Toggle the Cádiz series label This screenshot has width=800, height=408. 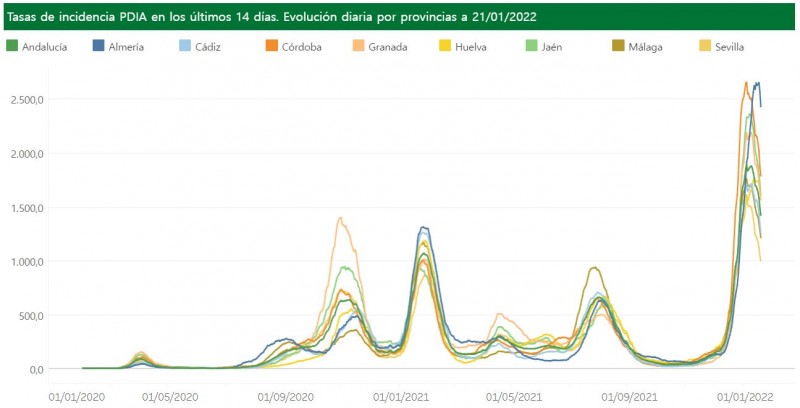(x=208, y=47)
